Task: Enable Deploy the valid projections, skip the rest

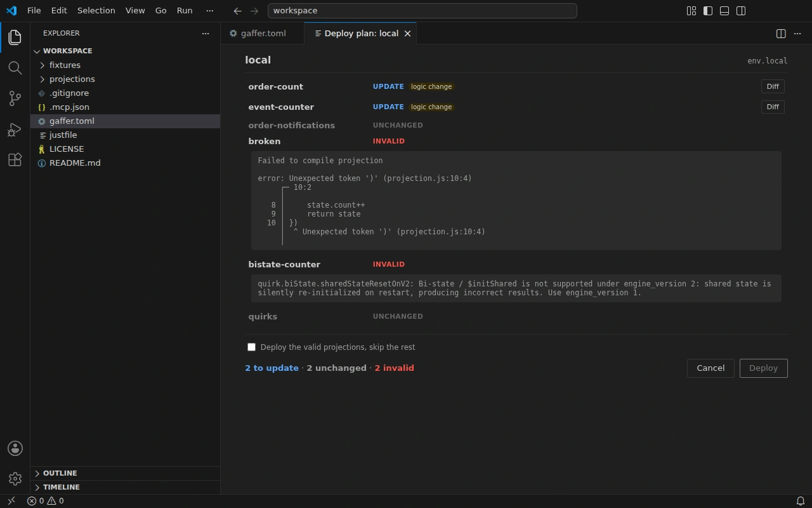Action: tap(251, 347)
